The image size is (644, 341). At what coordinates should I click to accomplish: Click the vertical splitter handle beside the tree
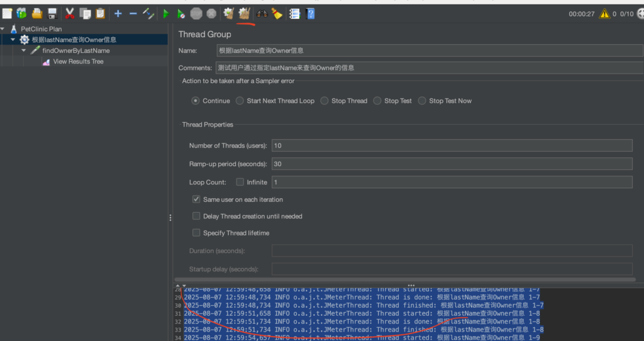(x=170, y=218)
